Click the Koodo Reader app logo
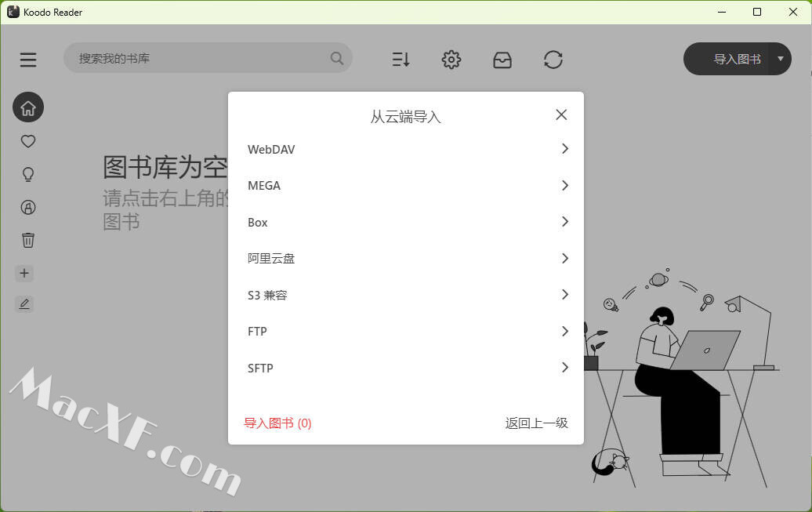The image size is (812, 512). point(13,12)
